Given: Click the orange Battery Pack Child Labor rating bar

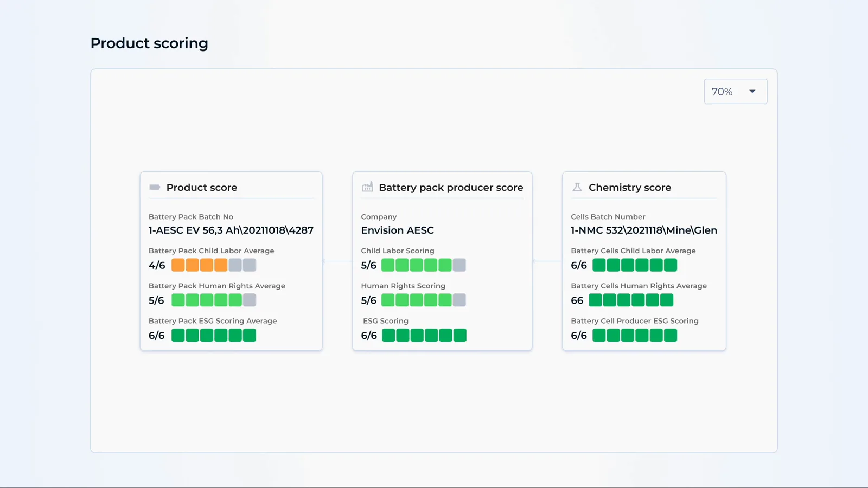Looking at the screenshot, I should (214, 265).
